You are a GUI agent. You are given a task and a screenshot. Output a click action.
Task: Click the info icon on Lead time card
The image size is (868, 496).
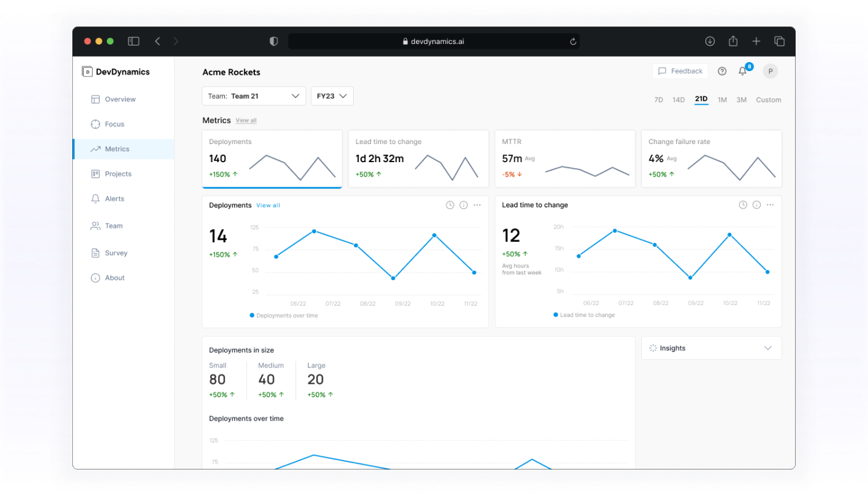tap(756, 205)
